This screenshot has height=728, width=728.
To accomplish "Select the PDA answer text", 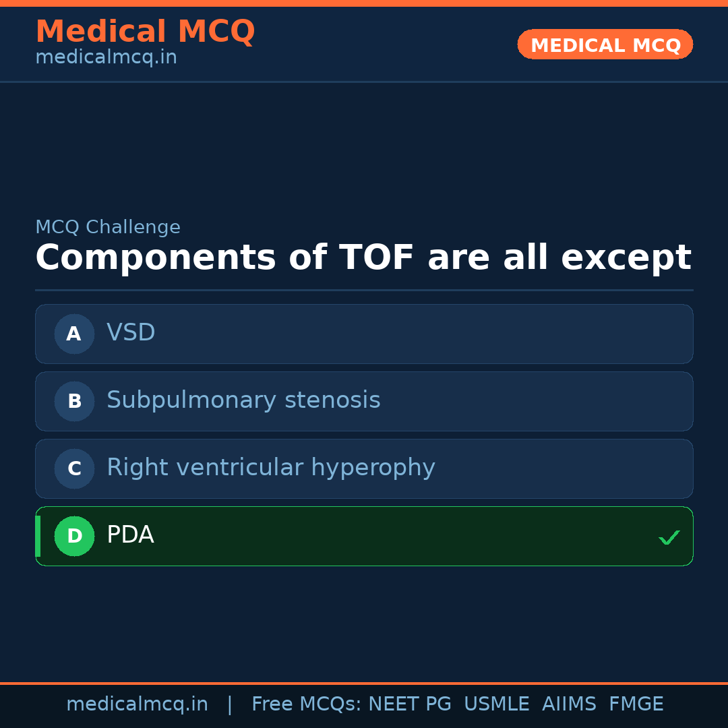I will [130, 535].
